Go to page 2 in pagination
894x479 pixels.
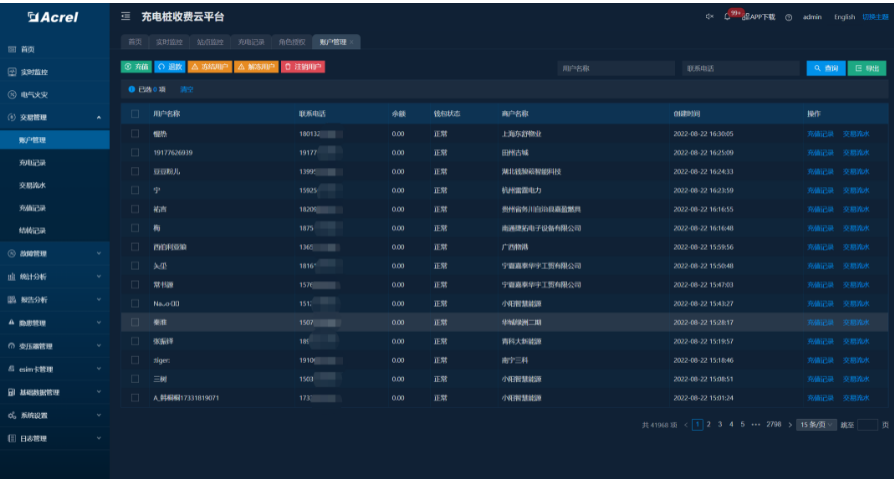709,425
